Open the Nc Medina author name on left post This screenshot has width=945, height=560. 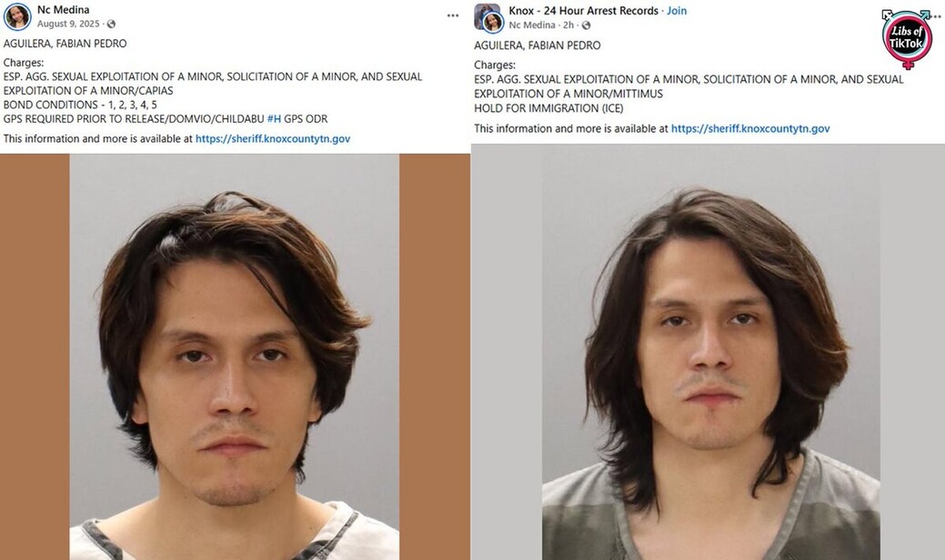click(64, 10)
